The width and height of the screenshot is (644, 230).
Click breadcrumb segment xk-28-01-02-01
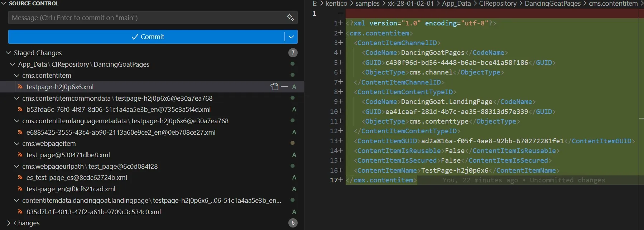click(410, 3)
